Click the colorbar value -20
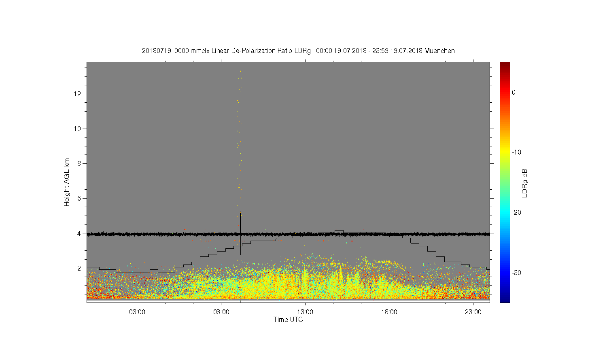Image resolution: width=607 pixels, height=364 pixels. pos(516,213)
